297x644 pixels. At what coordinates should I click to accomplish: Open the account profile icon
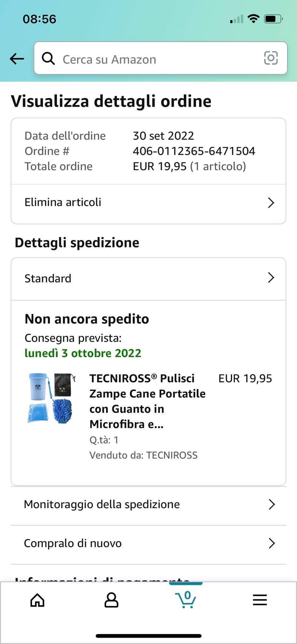click(111, 600)
